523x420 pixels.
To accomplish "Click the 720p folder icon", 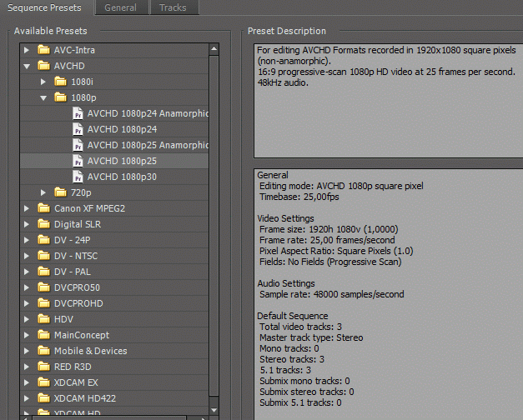I will 60,192.
